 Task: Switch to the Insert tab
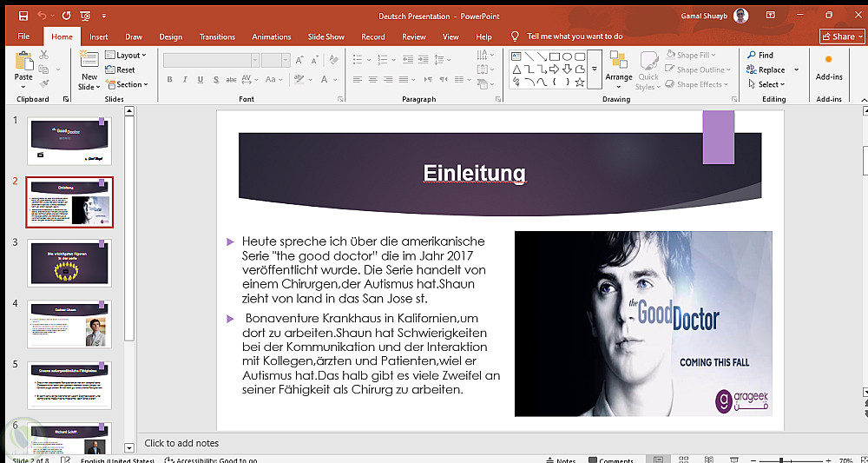(x=99, y=36)
